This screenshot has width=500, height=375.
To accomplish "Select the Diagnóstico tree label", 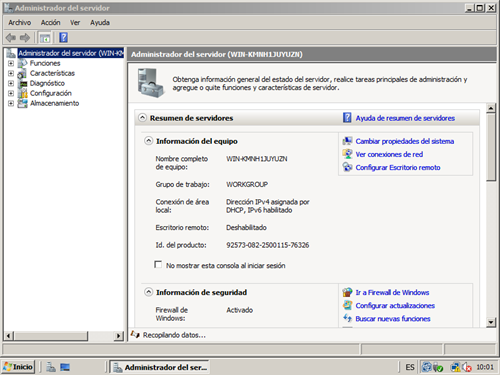I will (x=47, y=83).
